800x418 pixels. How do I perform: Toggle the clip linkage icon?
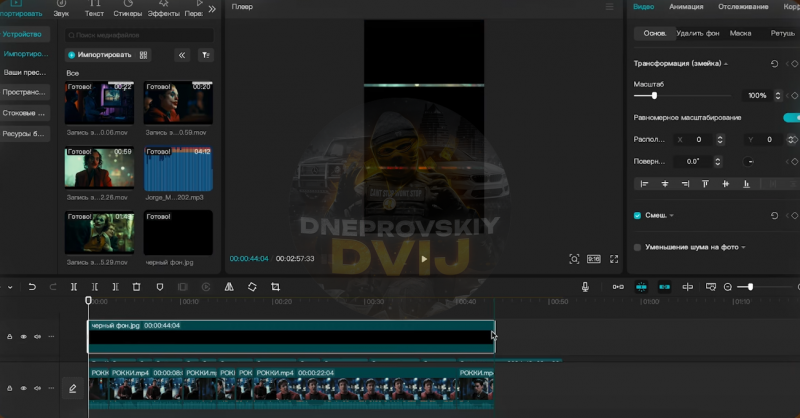point(664,287)
